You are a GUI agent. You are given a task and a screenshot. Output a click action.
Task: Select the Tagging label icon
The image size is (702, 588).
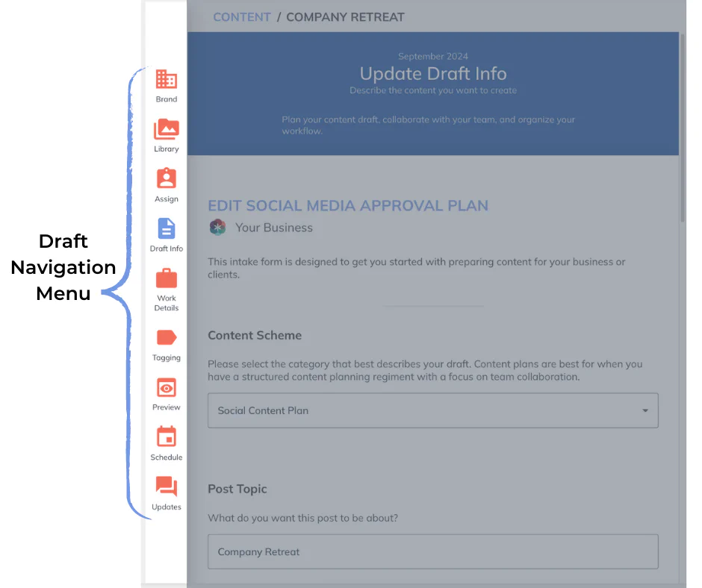point(166,338)
